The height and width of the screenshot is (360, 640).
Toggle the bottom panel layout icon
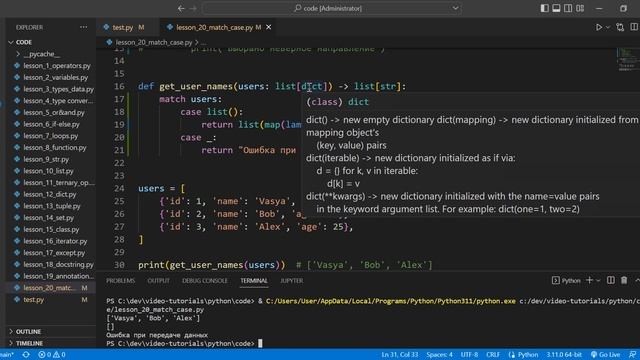[x=556, y=8]
